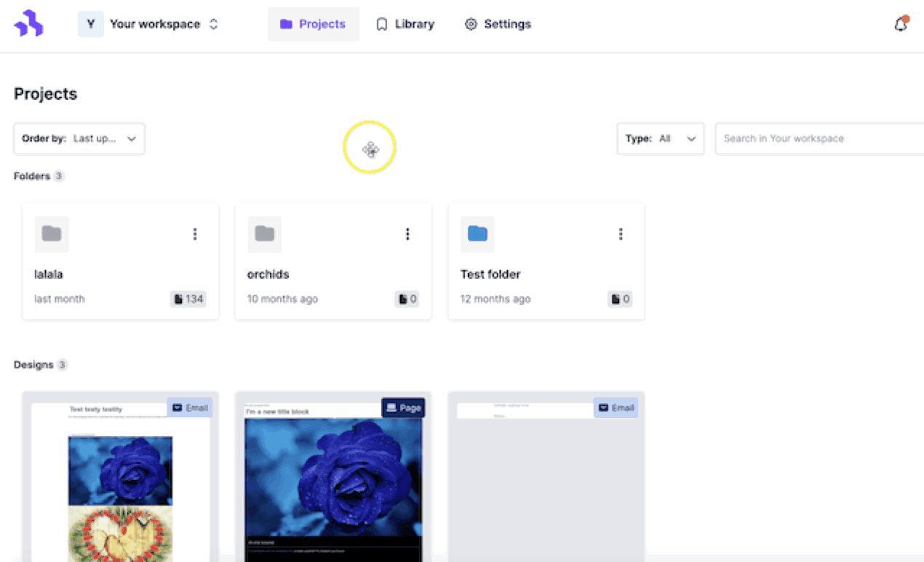
Task: Open the Test testy testity email design thumbnail
Action: [120, 480]
